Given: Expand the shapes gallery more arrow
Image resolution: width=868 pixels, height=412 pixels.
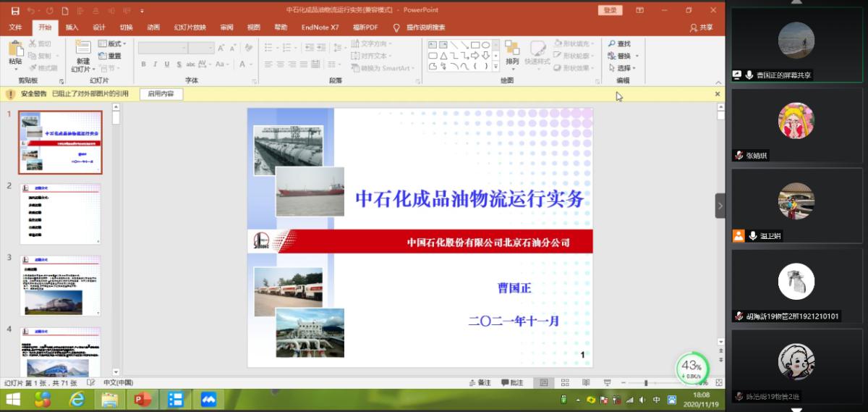Looking at the screenshot, I should tap(495, 67).
